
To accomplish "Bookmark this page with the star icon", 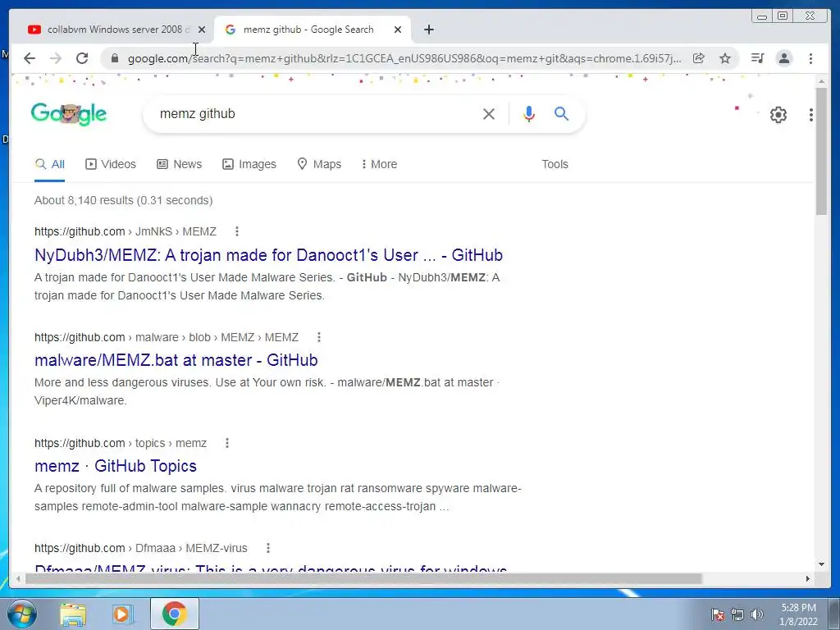I will 725,58.
